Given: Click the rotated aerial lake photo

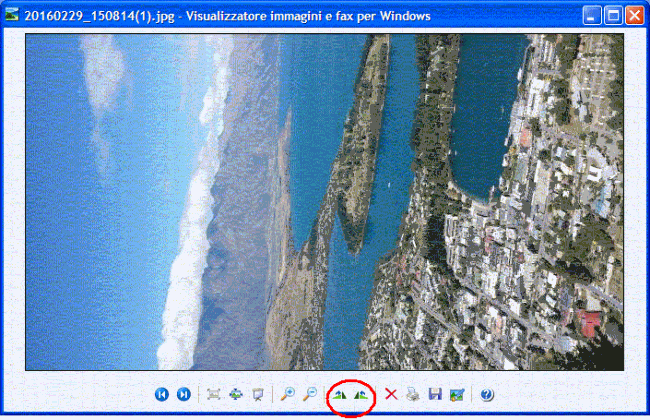Looking at the screenshot, I should (x=325, y=202).
